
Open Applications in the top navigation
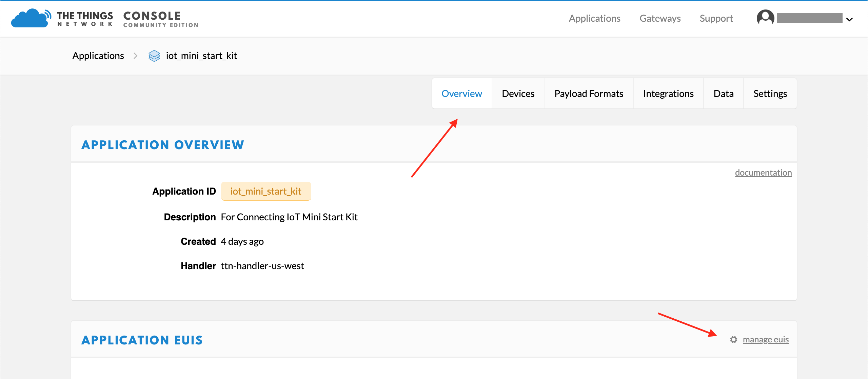[x=595, y=18]
